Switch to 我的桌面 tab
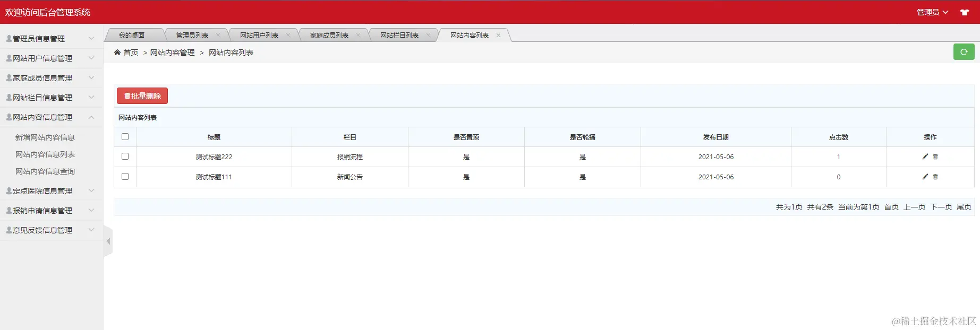 [132, 36]
